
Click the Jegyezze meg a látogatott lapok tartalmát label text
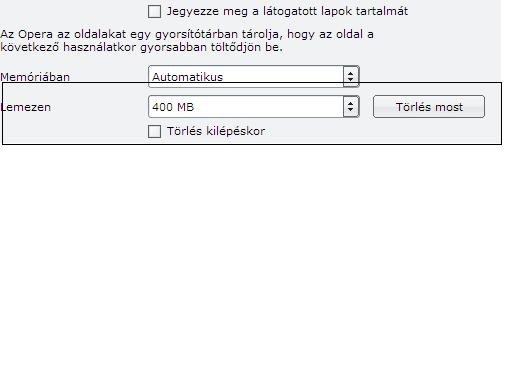click(287, 11)
